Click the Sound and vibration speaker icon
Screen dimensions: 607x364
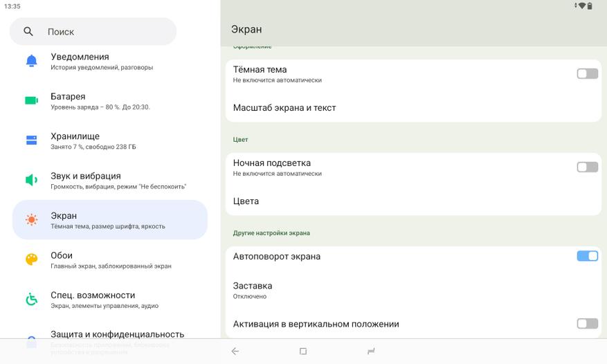[x=31, y=180]
